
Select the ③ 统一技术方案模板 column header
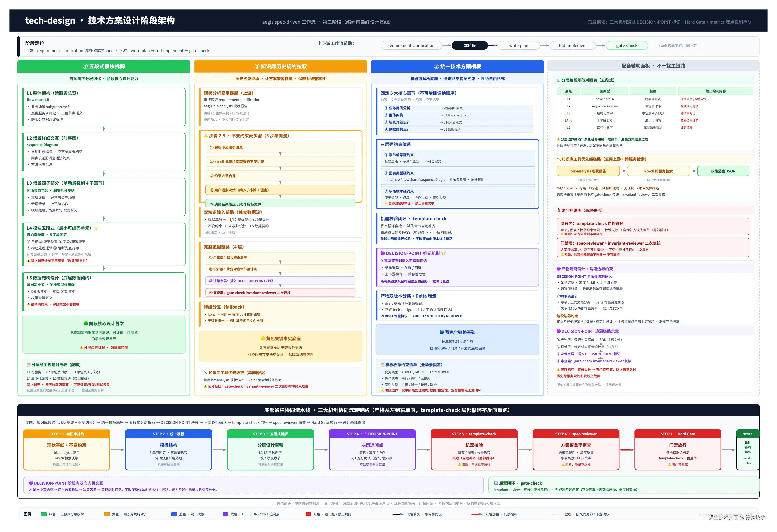[x=457, y=66]
